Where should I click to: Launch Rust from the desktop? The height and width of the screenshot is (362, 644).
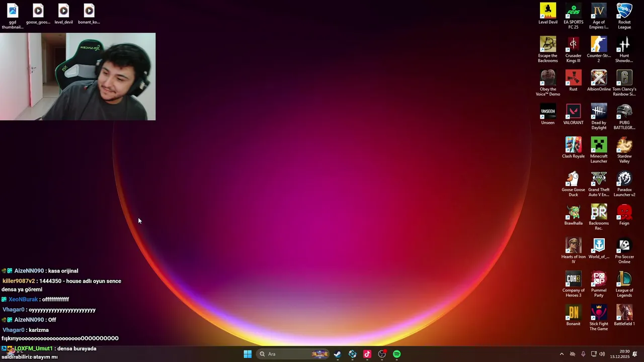[573, 80]
